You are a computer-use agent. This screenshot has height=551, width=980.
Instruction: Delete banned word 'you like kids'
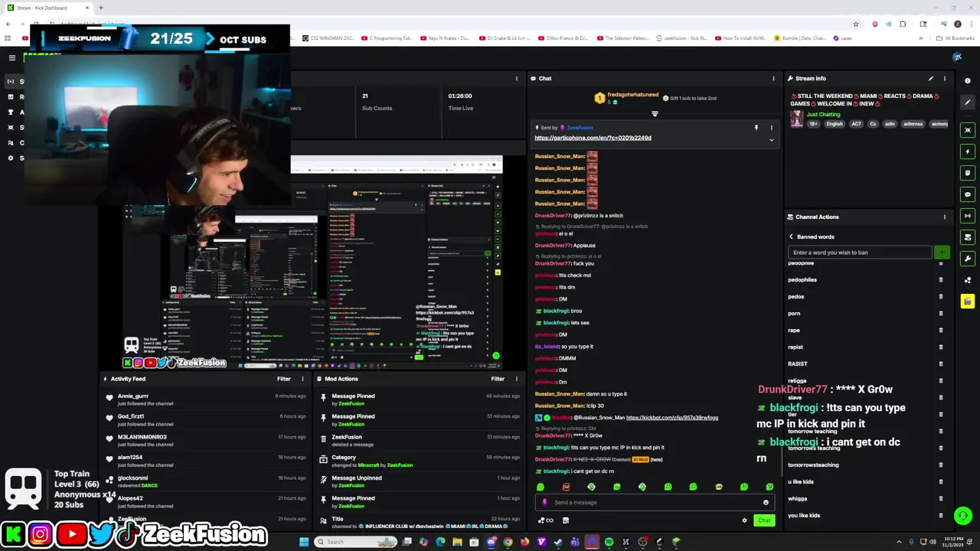941,515
